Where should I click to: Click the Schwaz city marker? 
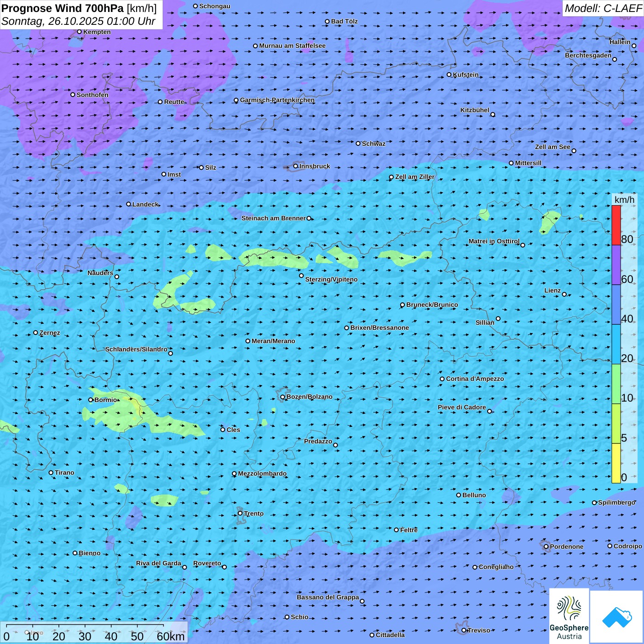click(x=358, y=144)
